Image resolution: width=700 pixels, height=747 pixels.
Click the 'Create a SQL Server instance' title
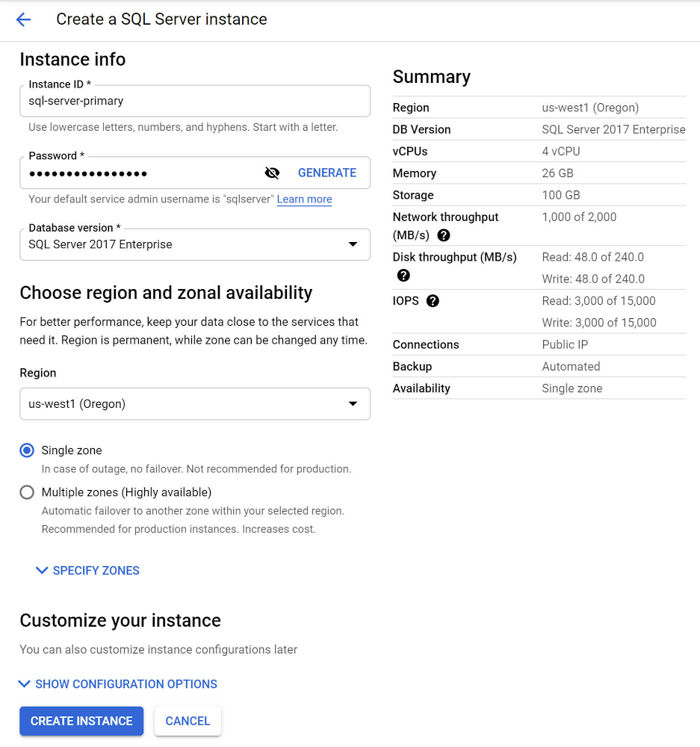161,19
